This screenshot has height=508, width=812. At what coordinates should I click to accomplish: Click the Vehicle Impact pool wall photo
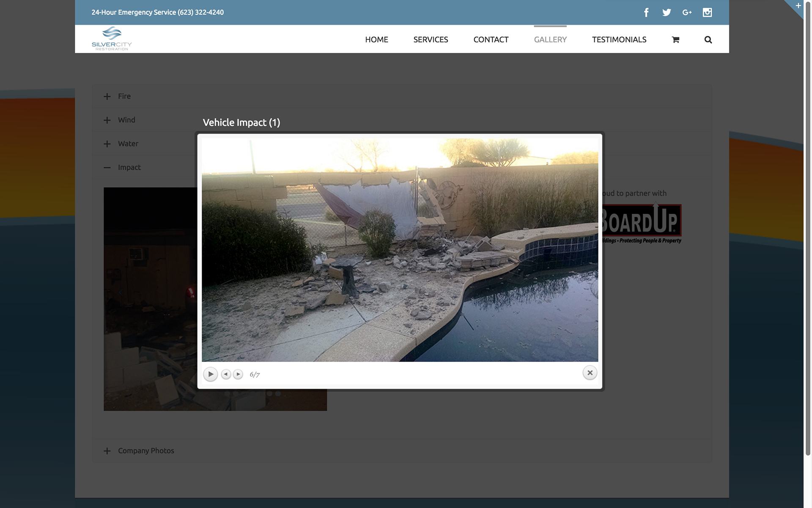400,250
